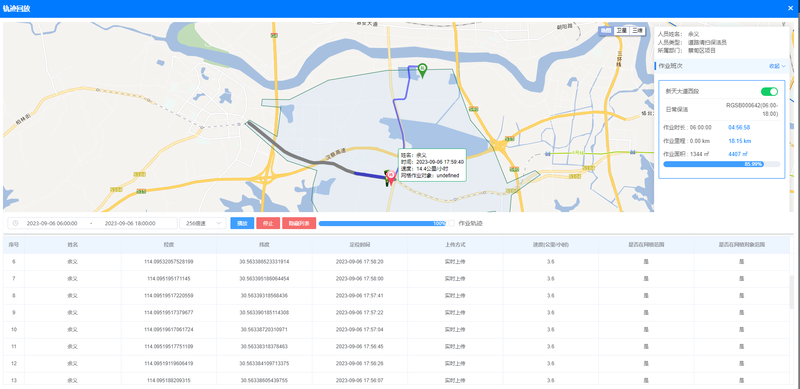800x389 pixels.
Task: Click the 停止 button
Action: [x=268, y=224]
